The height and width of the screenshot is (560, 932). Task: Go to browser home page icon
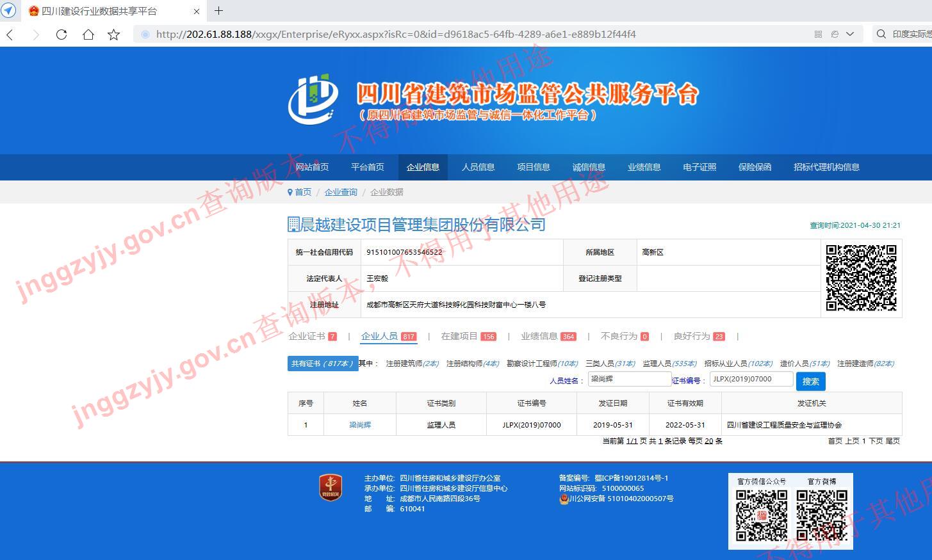click(88, 35)
